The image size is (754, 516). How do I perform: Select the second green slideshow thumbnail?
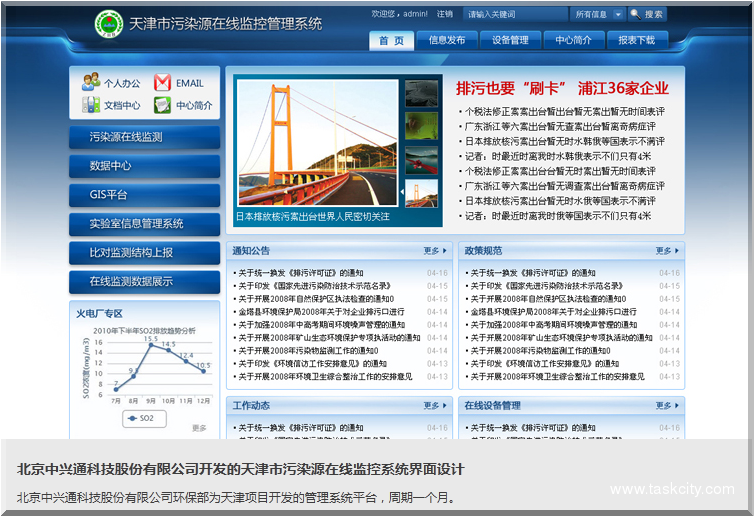[x=421, y=126]
